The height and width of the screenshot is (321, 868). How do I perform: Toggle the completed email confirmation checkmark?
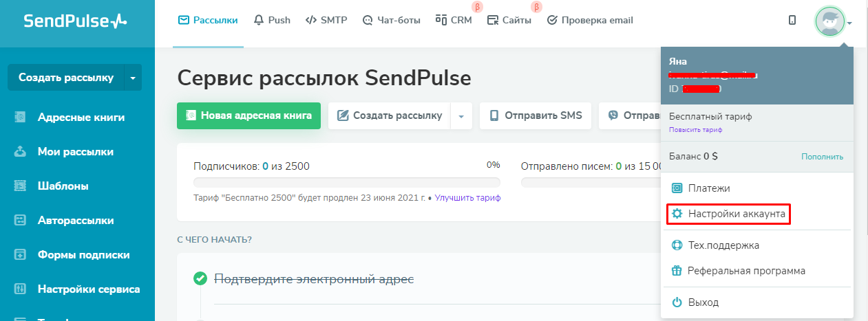pyautogui.click(x=200, y=278)
